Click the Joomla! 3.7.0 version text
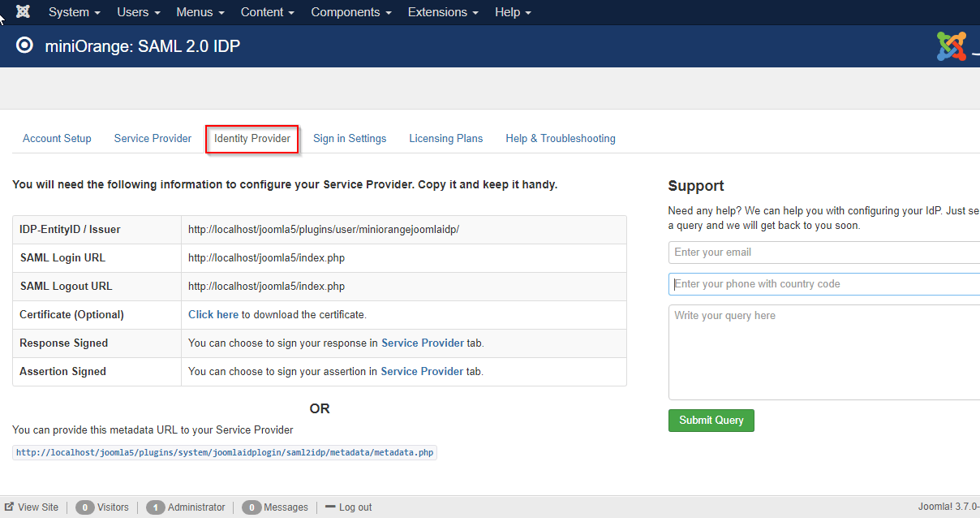 point(948,507)
